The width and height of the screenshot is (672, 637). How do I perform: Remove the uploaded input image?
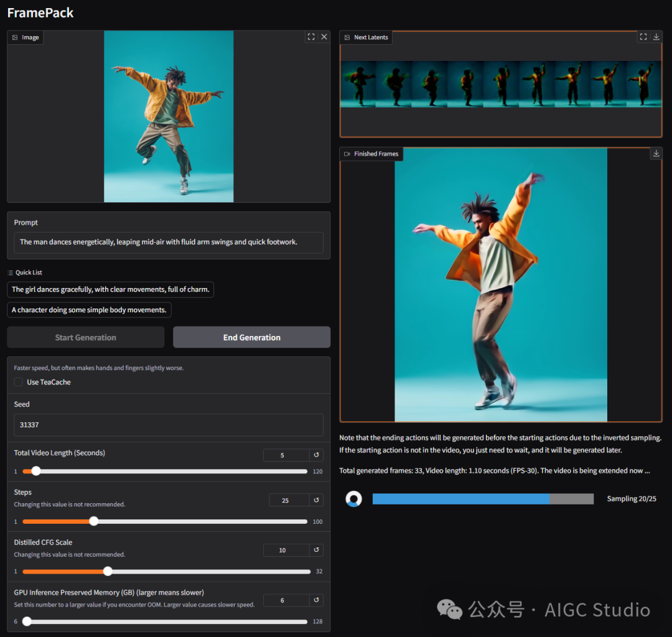(324, 37)
